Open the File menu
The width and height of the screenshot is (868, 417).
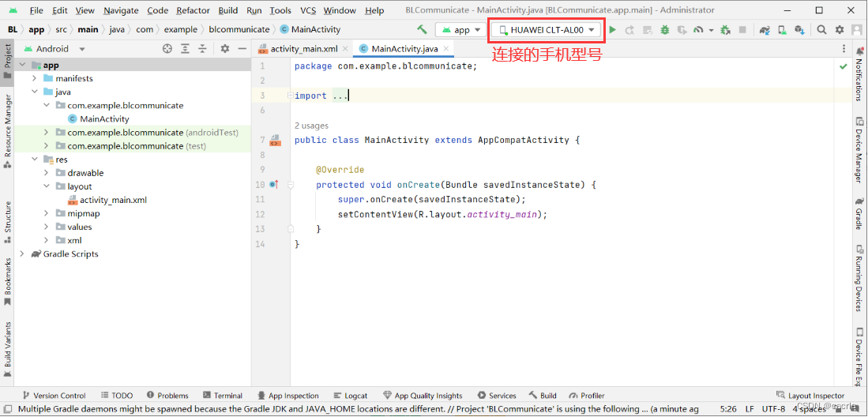[36, 10]
